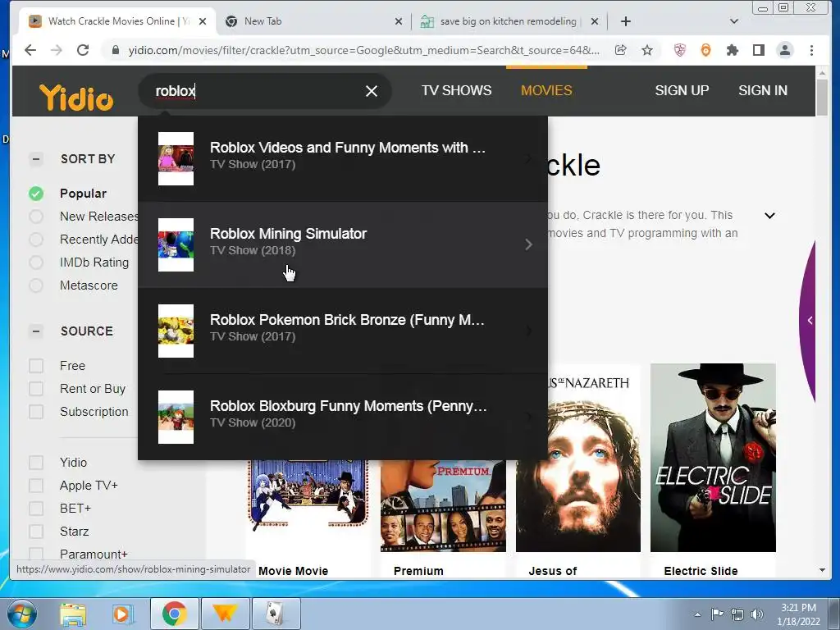
Task: Open the MOVIES menu
Action: (x=546, y=90)
